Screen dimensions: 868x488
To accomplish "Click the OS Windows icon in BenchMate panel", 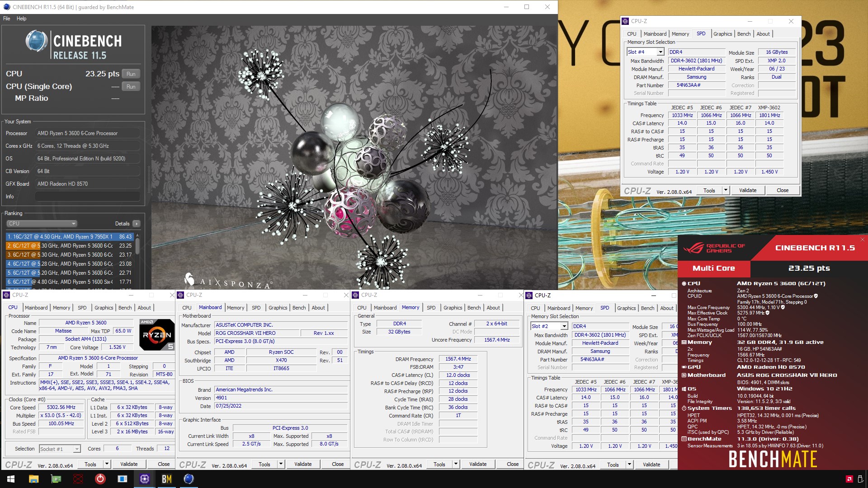I will 684,389.
